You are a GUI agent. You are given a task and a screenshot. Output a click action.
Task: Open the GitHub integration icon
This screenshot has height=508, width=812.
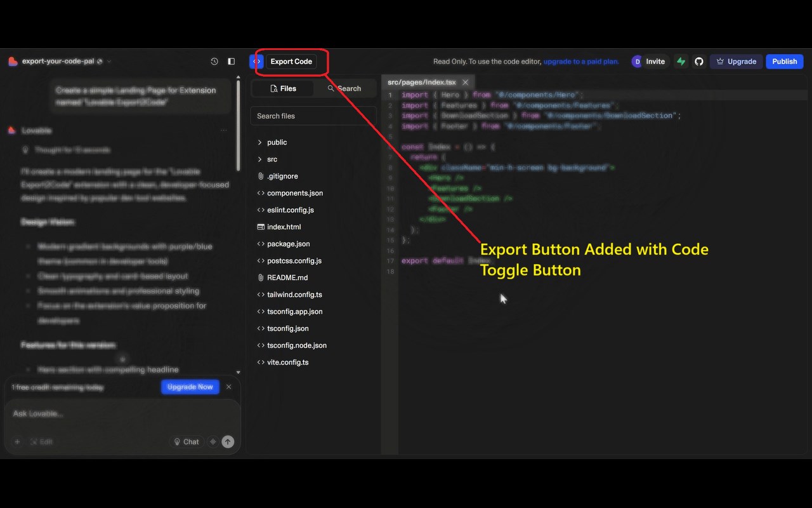point(699,62)
